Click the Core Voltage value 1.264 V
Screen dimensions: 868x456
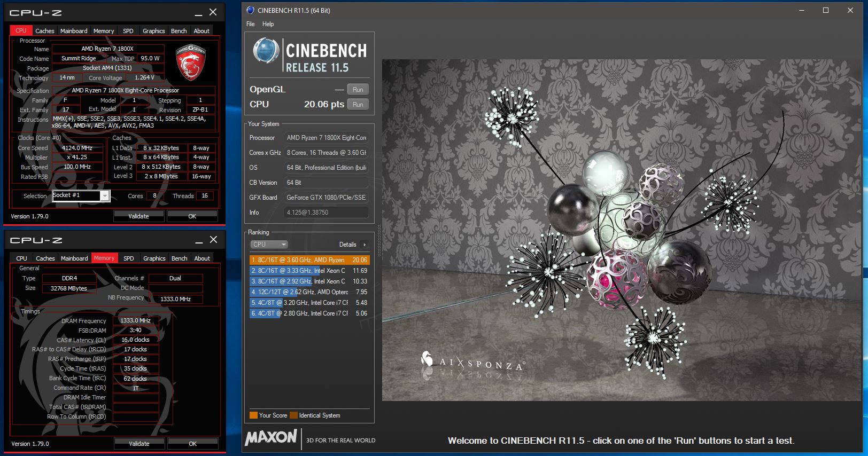coord(144,77)
